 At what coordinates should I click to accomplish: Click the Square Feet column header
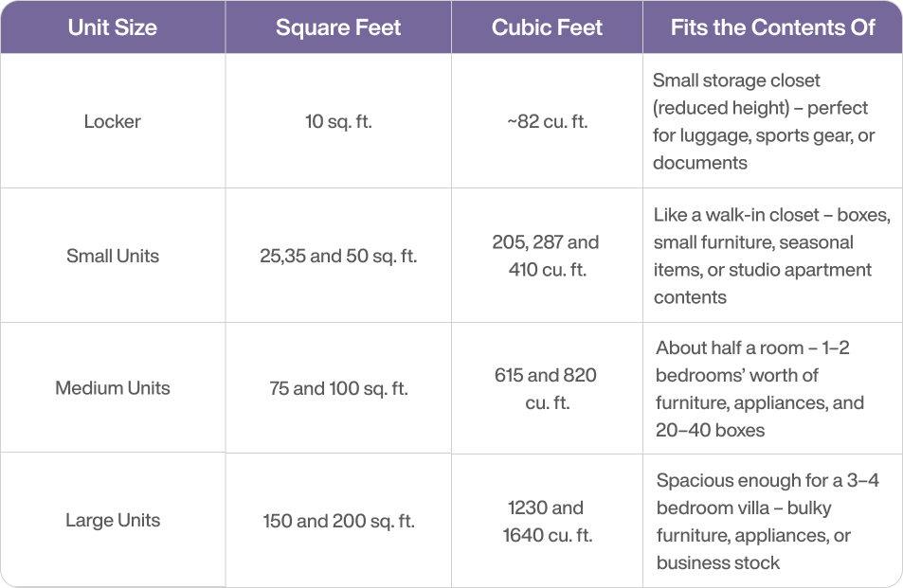[338, 27]
